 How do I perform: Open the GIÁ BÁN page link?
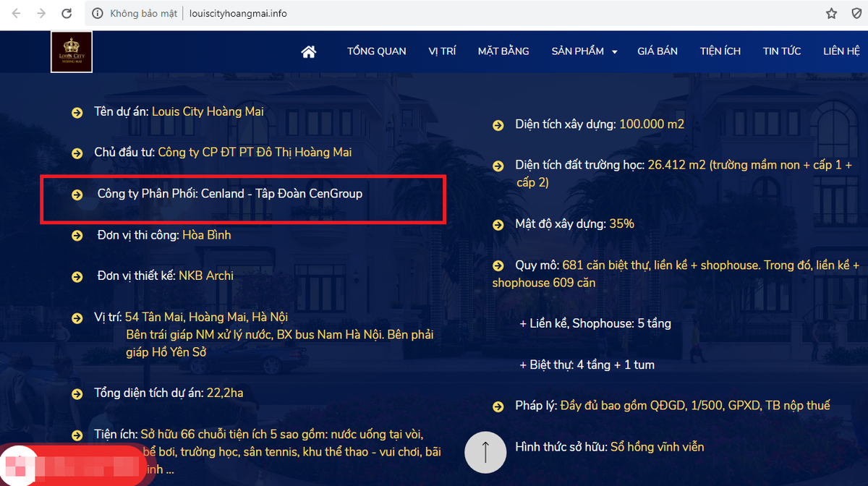tap(657, 51)
